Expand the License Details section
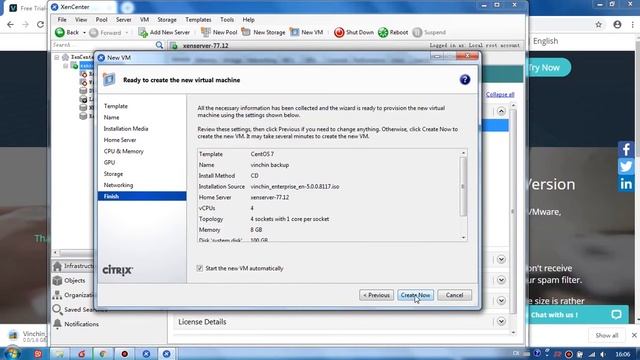This screenshot has height=360, width=640. point(501,322)
